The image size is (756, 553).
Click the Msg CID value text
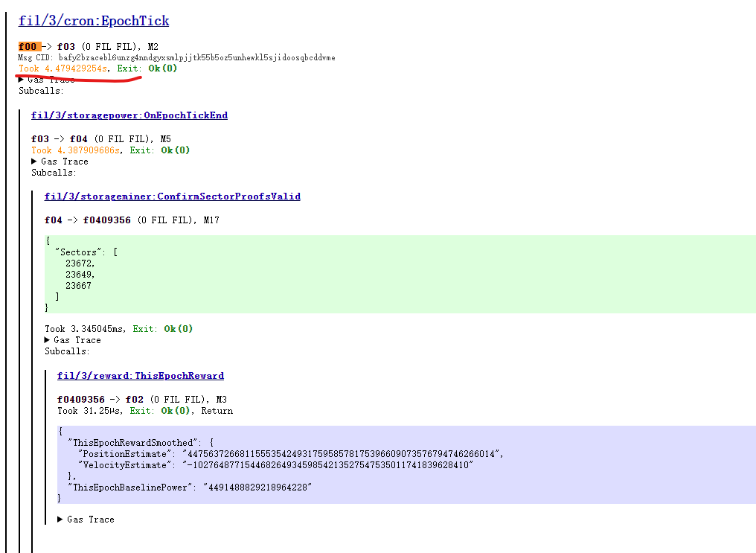[196, 57]
